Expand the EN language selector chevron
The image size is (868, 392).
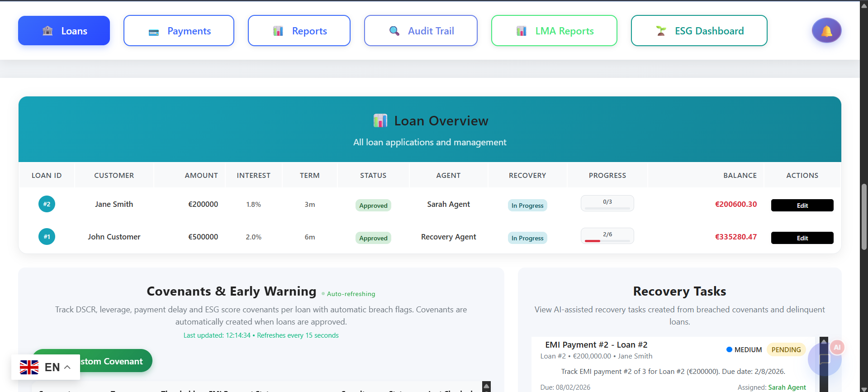67,367
